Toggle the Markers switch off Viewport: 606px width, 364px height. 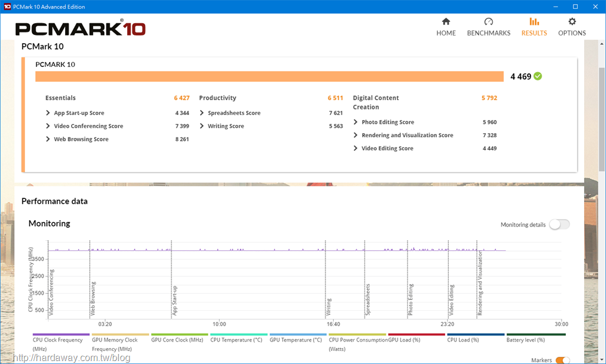coord(563,360)
